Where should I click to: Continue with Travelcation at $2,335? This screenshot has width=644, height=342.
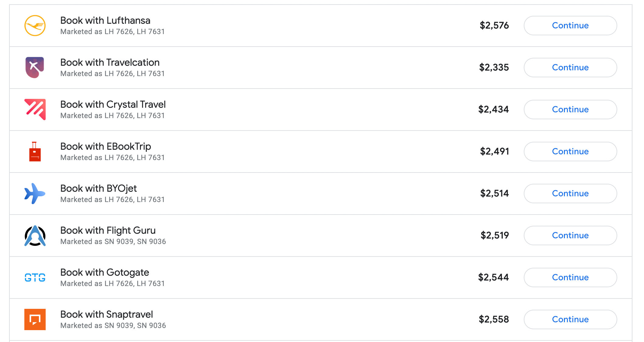click(x=570, y=68)
